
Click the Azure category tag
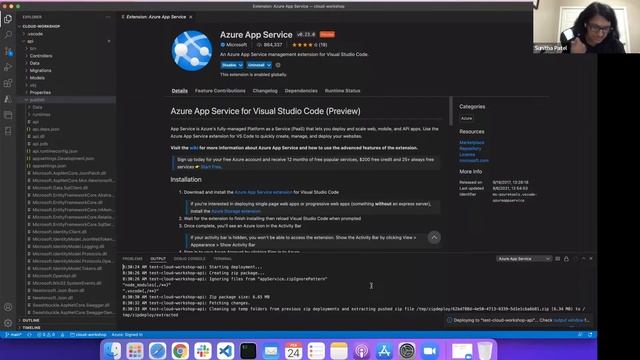tap(467, 118)
